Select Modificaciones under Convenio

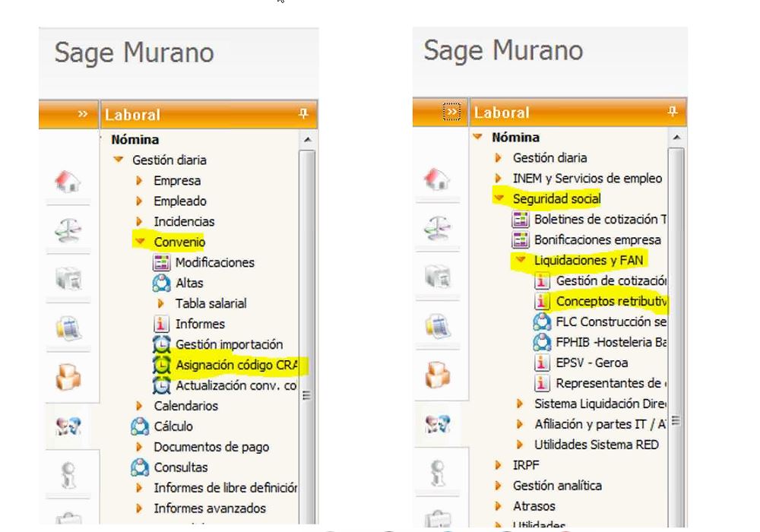point(215,263)
